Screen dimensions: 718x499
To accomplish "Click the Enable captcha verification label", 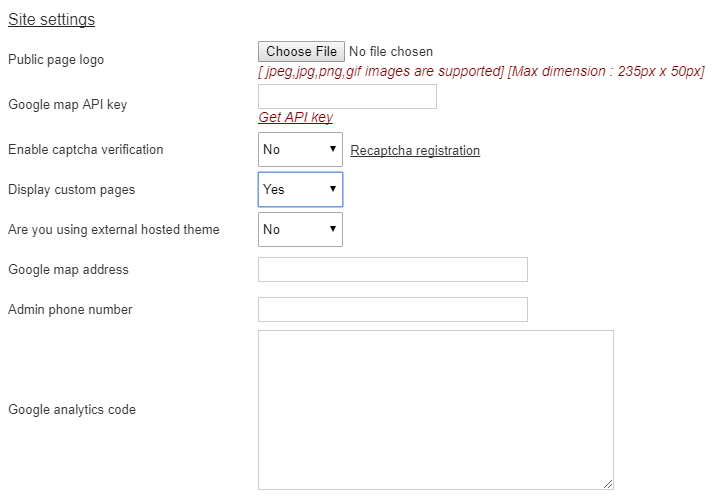I will click(x=86, y=150).
